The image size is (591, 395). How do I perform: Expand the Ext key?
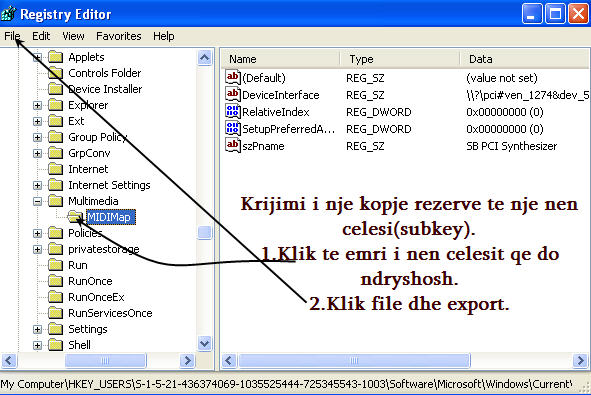37,121
